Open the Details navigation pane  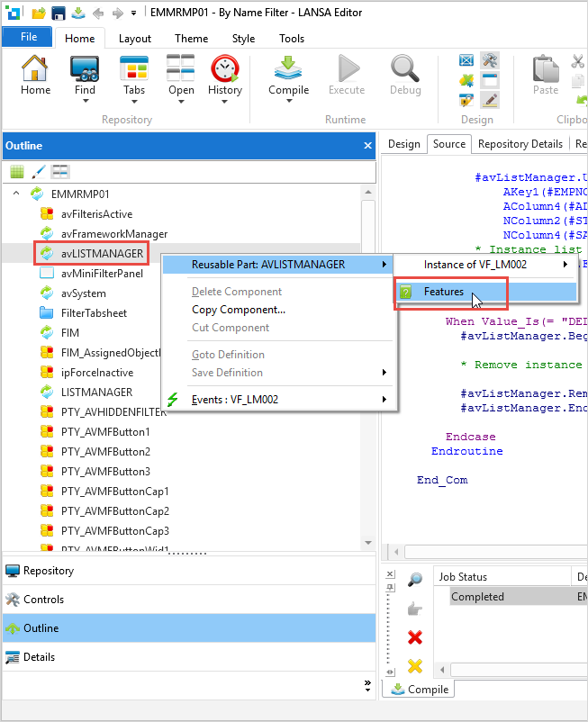189,657
